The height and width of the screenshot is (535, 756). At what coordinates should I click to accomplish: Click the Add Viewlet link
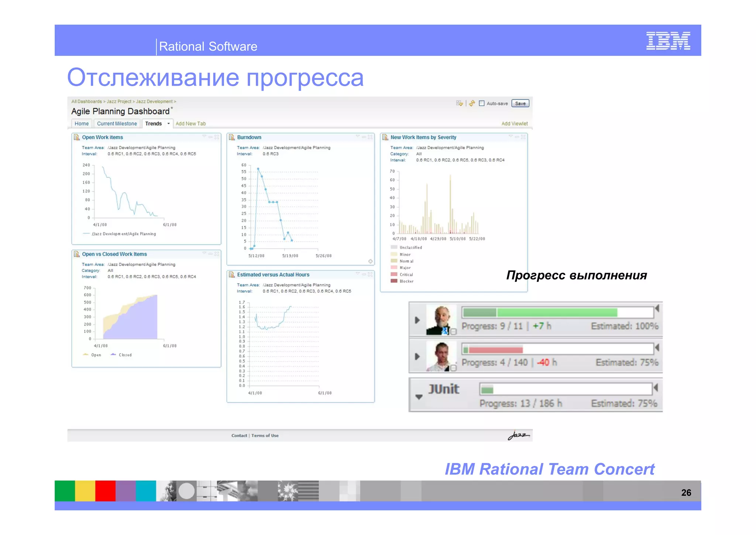(515, 124)
